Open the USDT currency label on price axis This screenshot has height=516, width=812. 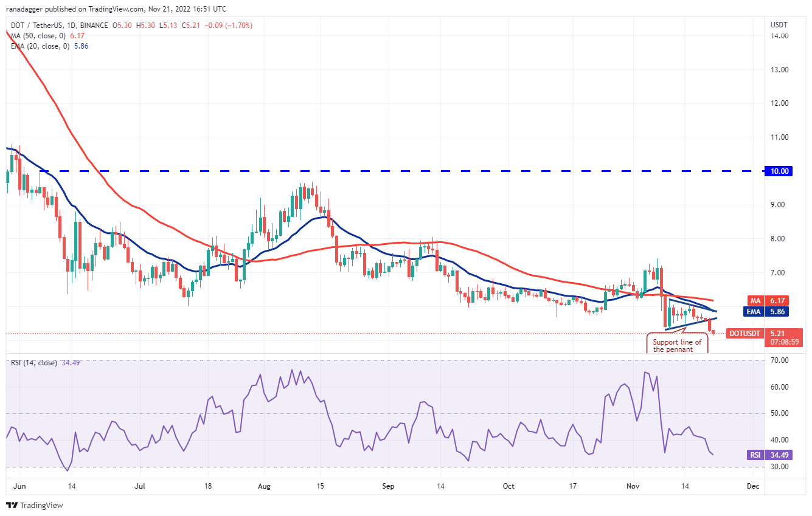click(x=779, y=26)
